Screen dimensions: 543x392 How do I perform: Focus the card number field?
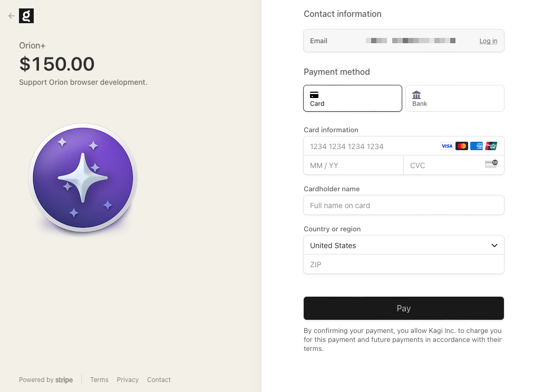[x=369, y=146]
